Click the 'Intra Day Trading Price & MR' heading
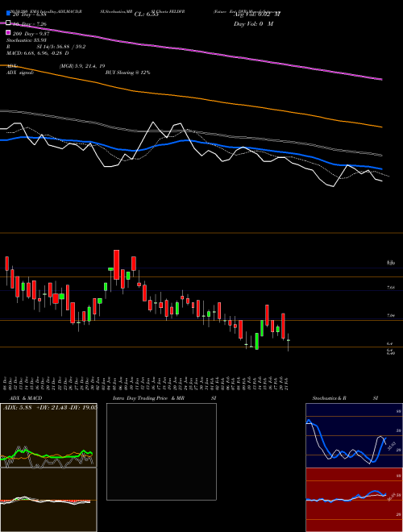 tap(148, 398)
